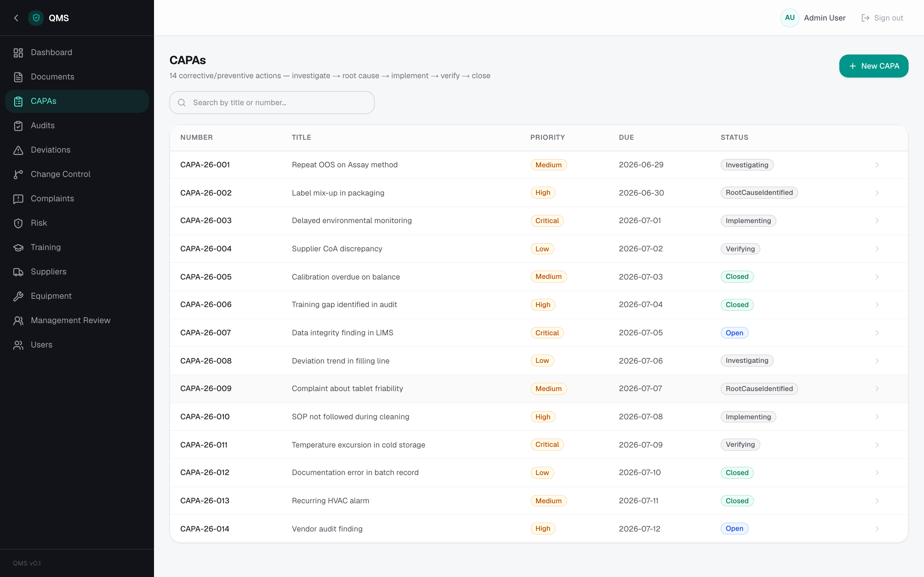Click the Documents file icon
924x577 pixels.
[x=18, y=77]
